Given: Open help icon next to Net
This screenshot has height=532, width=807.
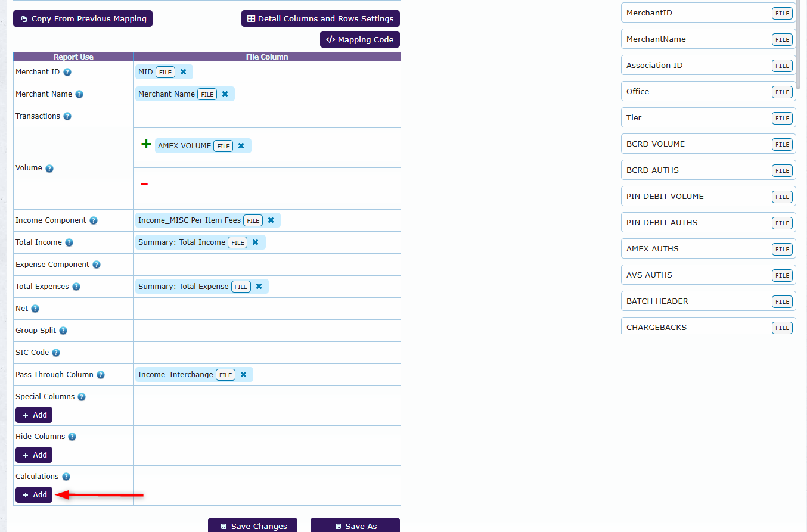Looking at the screenshot, I should tap(35, 309).
